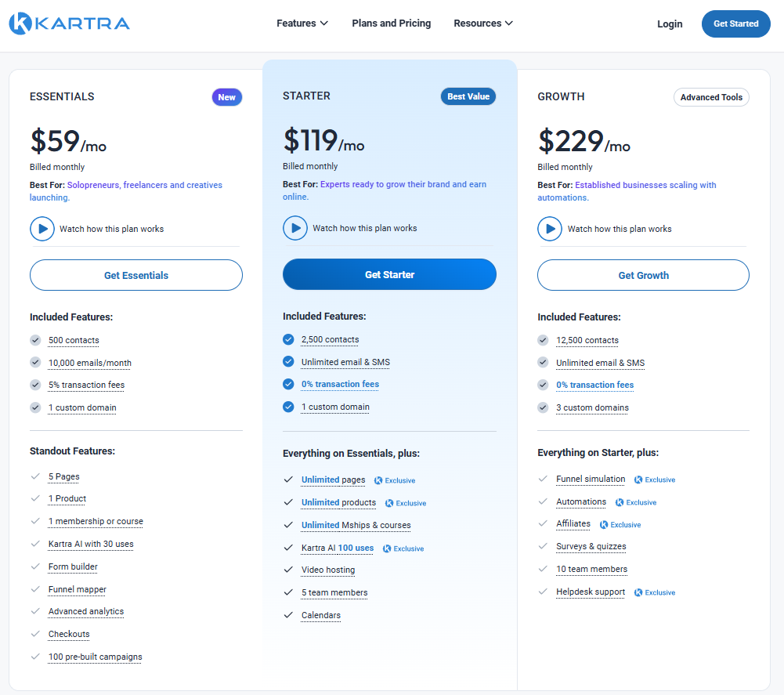Click the Kartra logo
The image size is (784, 695).
pyautogui.click(x=70, y=24)
